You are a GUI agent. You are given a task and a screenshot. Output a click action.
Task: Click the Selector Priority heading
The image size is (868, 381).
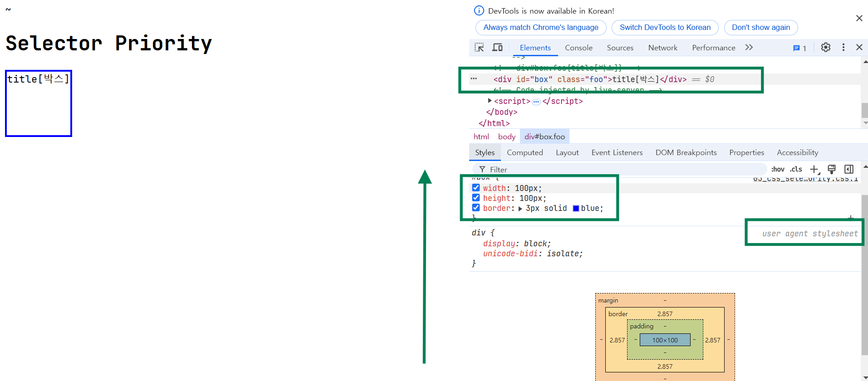tap(109, 44)
